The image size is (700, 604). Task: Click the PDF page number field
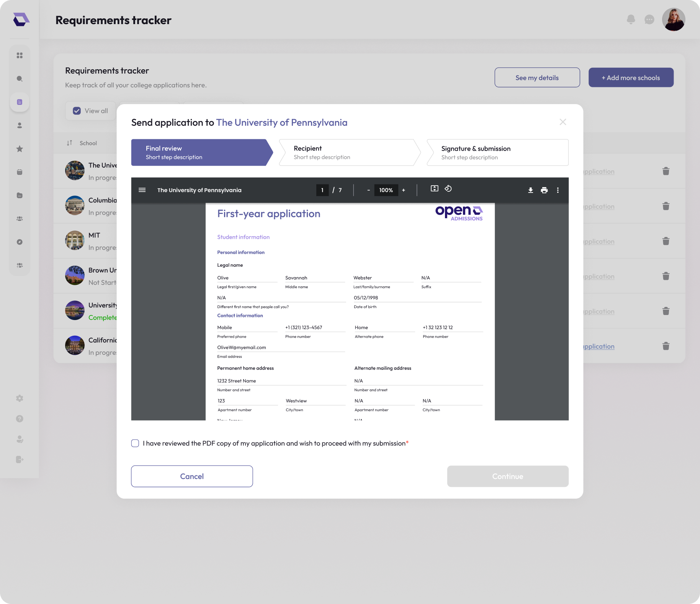(x=322, y=190)
